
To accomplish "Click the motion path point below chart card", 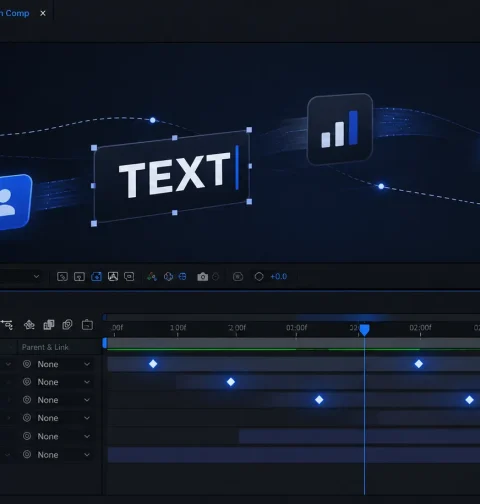I will pos(381,186).
